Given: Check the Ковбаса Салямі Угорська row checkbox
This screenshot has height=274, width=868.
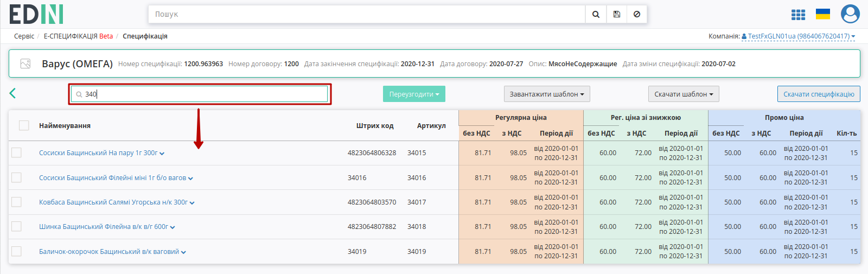Looking at the screenshot, I should point(16,202).
